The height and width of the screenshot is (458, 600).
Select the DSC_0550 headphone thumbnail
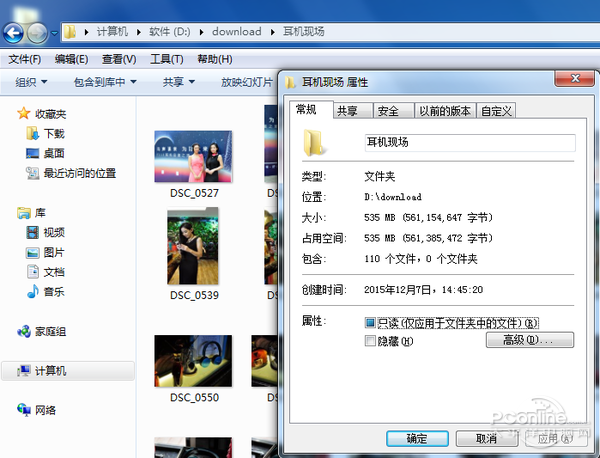click(193, 361)
